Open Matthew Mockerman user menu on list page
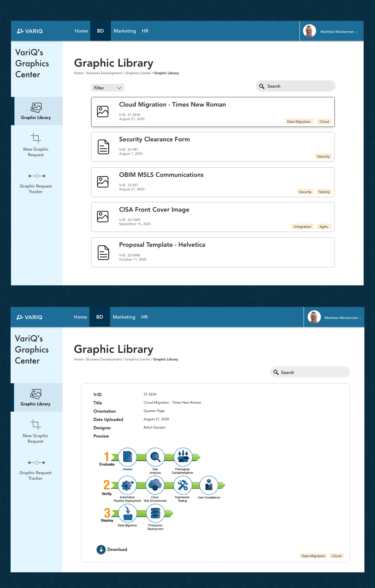This screenshot has width=375, height=588. point(338,32)
